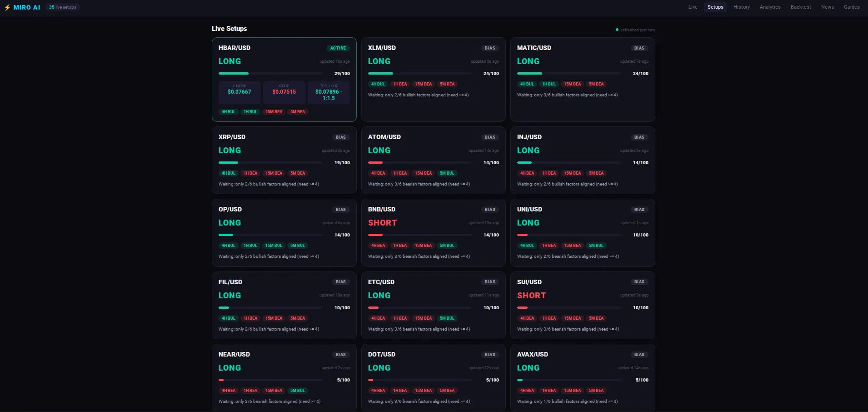Click the HBAR/USD score progress bar
The image size is (868, 412).
point(270,74)
